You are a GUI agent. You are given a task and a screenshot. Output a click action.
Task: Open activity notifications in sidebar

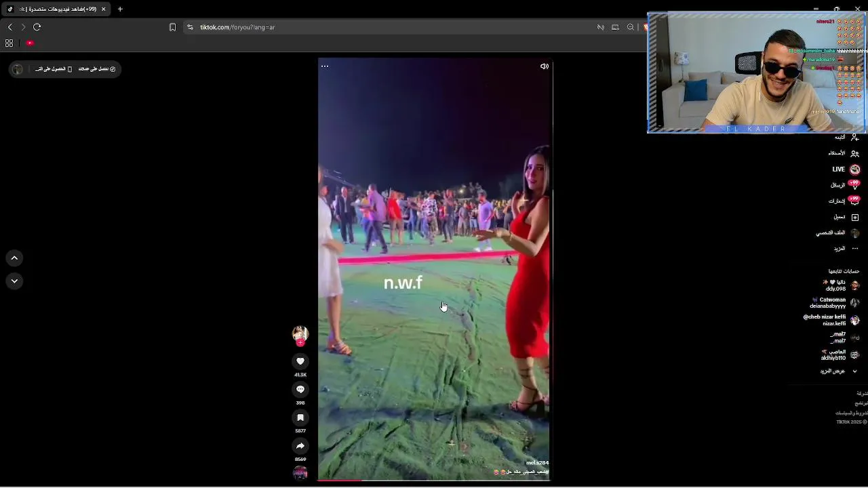coord(844,201)
